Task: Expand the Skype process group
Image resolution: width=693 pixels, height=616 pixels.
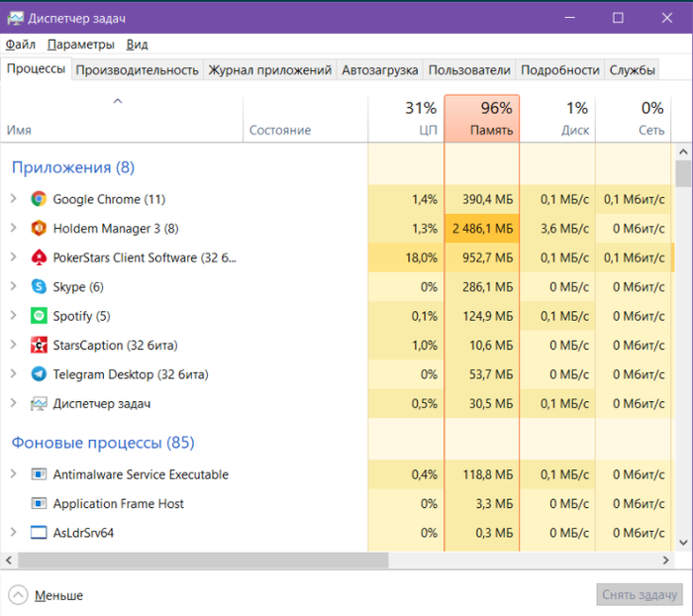Action: [x=14, y=287]
